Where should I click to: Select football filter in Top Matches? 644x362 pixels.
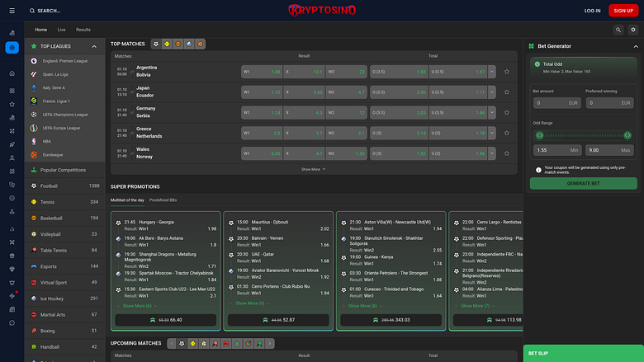pyautogui.click(x=156, y=44)
